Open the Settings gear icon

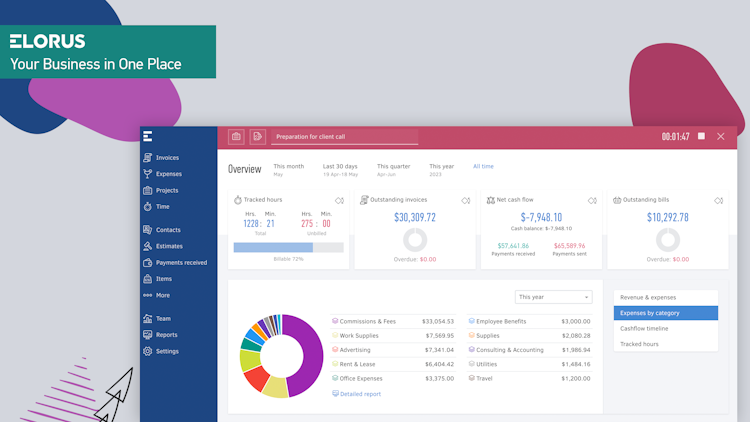point(148,351)
